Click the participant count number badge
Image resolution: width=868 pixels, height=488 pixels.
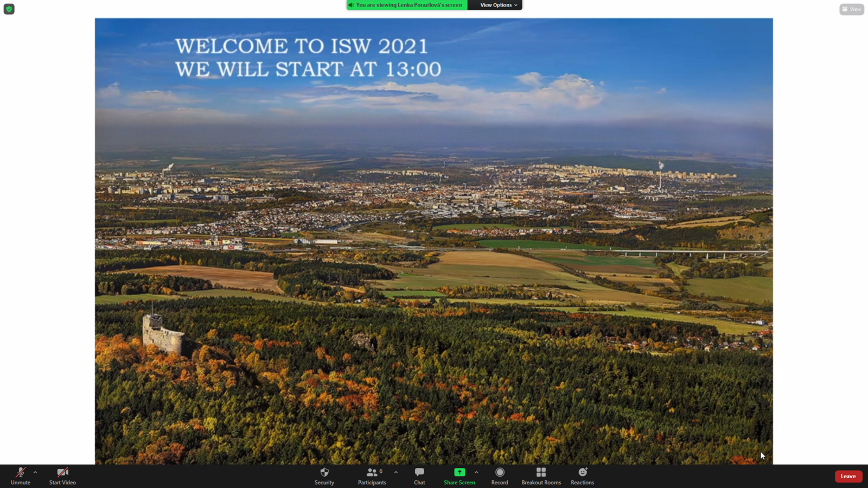tap(381, 471)
